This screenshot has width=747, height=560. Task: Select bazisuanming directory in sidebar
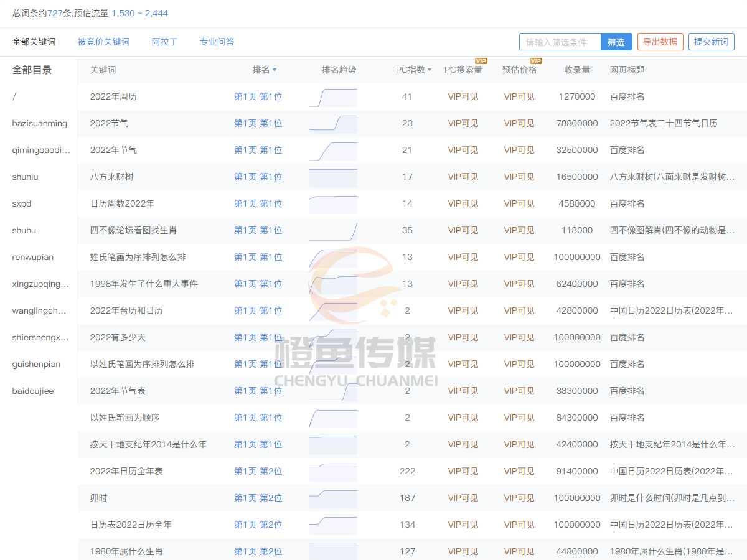tap(40, 124)
